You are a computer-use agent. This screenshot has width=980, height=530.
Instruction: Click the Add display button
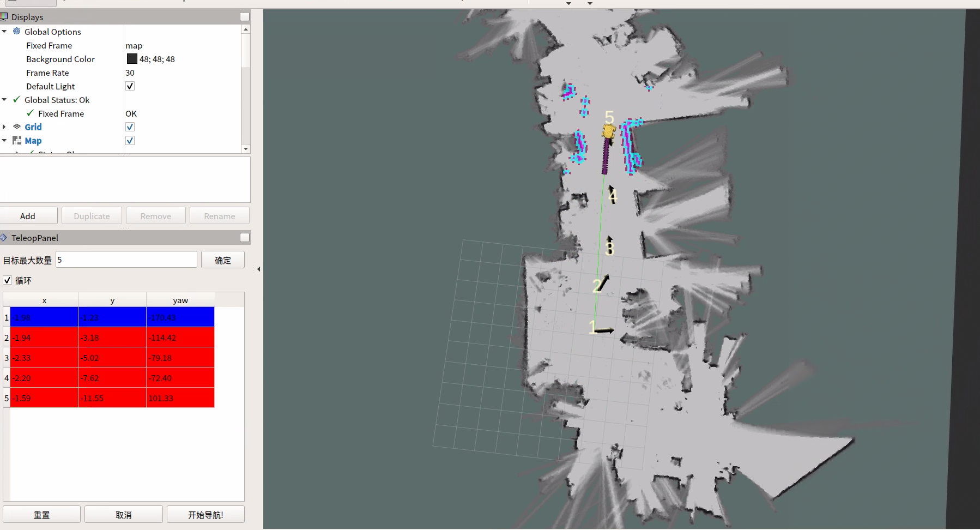point(28,216)
